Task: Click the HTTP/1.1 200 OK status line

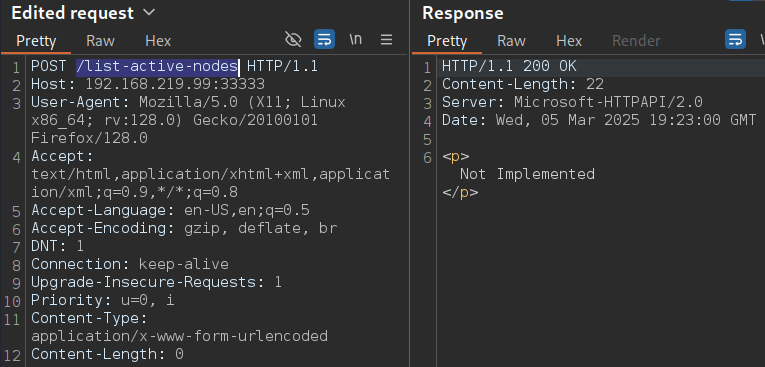Action: [509, 66]
